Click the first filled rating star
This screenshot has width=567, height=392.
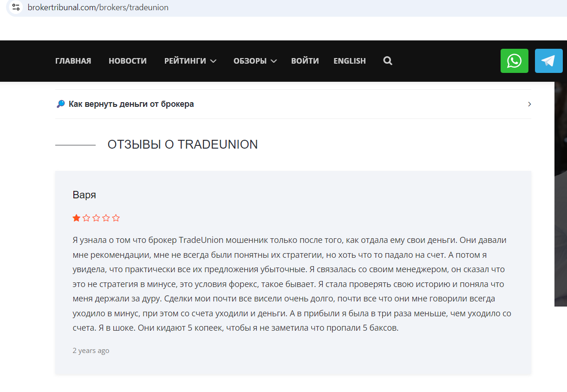point(77,218)
